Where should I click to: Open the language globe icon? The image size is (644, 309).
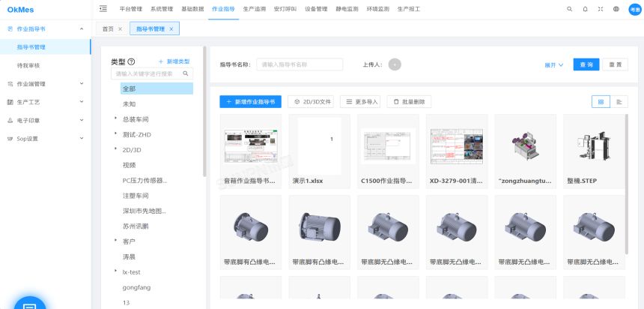click(616, 9)
